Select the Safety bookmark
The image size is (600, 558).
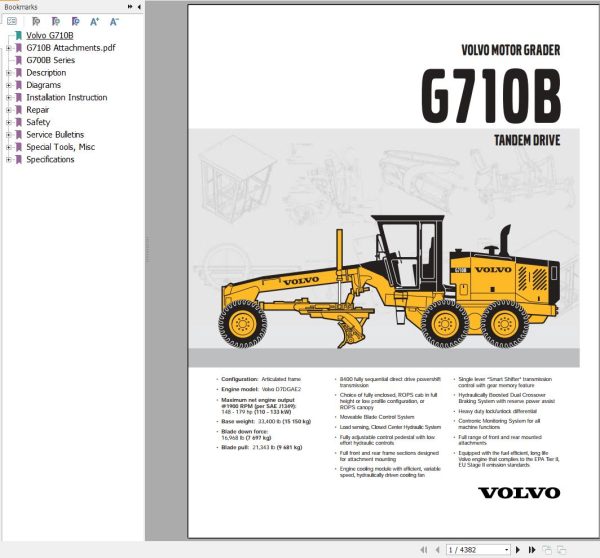[38, 122]
